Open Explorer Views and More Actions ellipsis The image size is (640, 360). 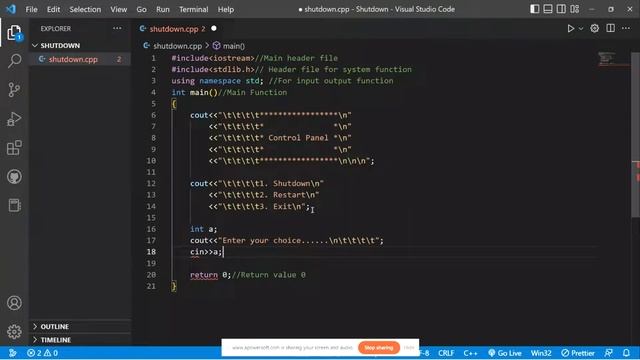point(117,28)
